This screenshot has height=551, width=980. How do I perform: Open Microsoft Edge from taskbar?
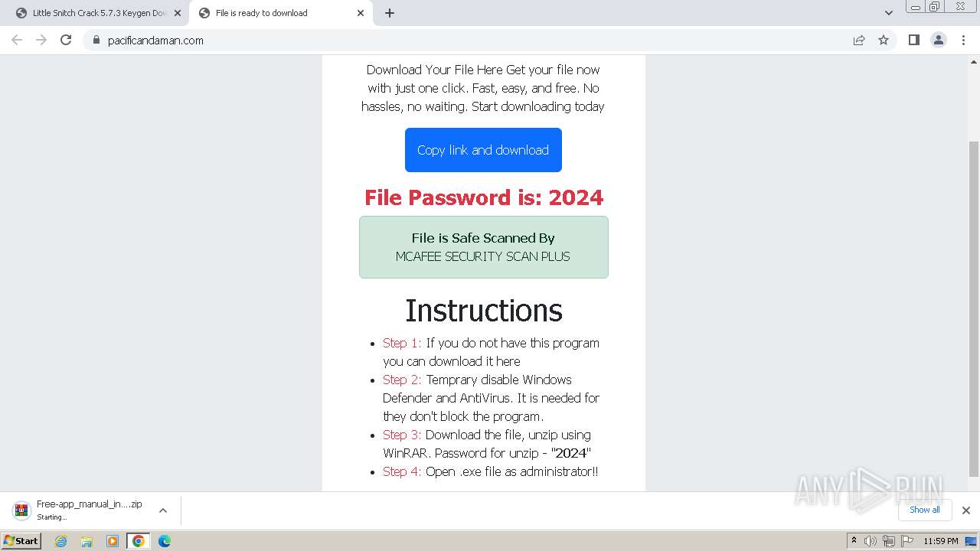point(165,541)
